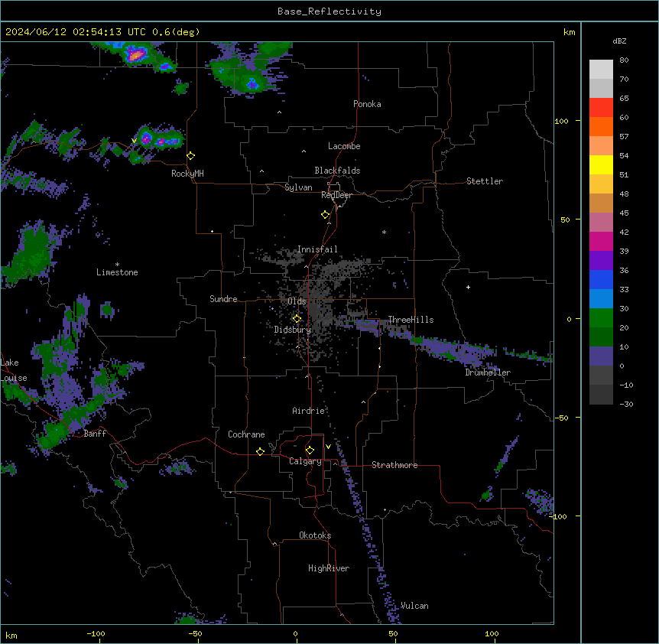Click the ThreeHills label
The width and height of the screenshot is (659, 644).
point(411,320)
